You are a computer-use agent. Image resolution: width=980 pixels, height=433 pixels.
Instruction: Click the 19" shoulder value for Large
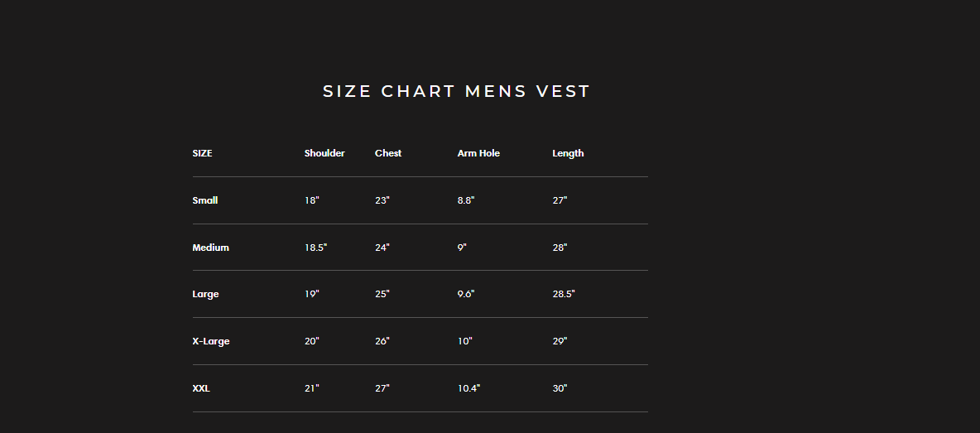[x=311, y=294]
